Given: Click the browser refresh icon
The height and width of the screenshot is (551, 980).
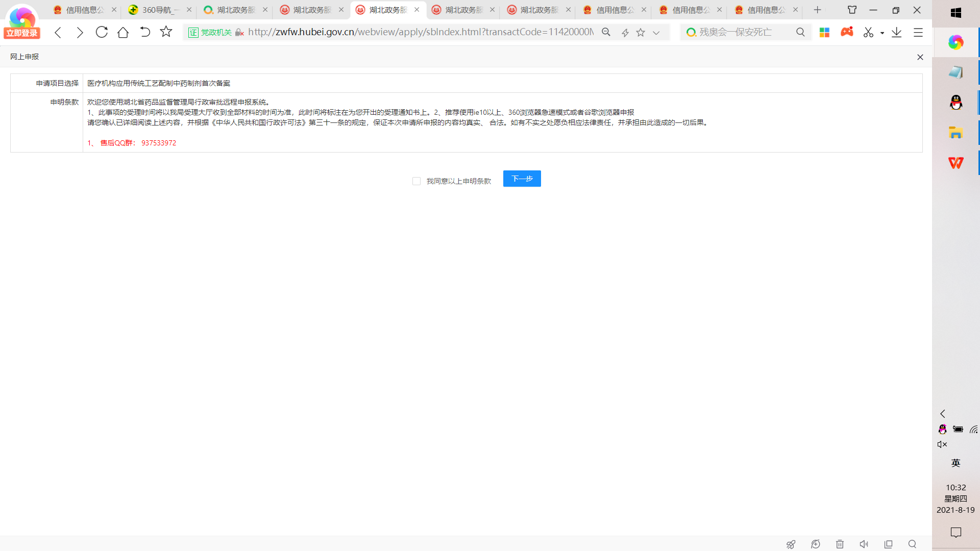Looking at the screenshot, I should coord(102,32).
